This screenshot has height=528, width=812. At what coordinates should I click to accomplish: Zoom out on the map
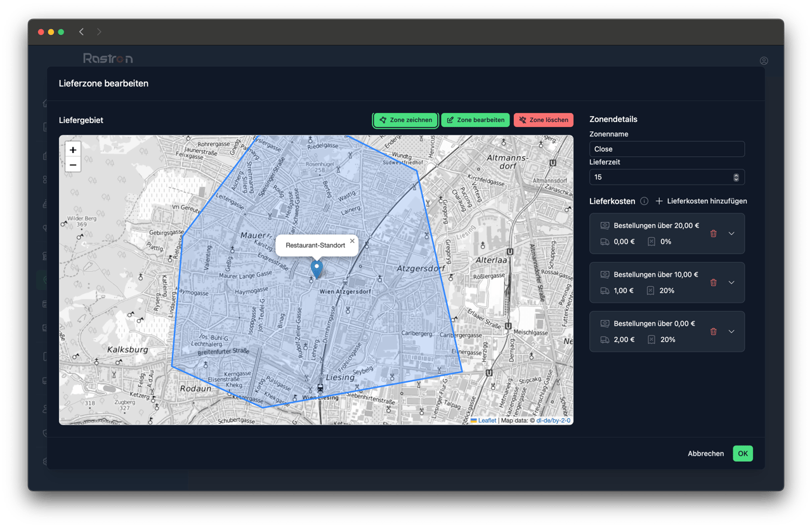coord(73,165)
